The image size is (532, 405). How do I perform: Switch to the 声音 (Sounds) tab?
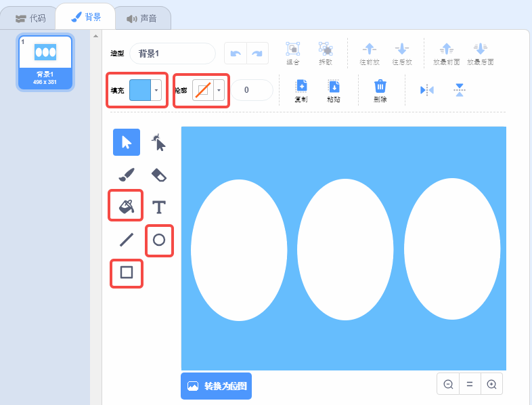[142, 18]
